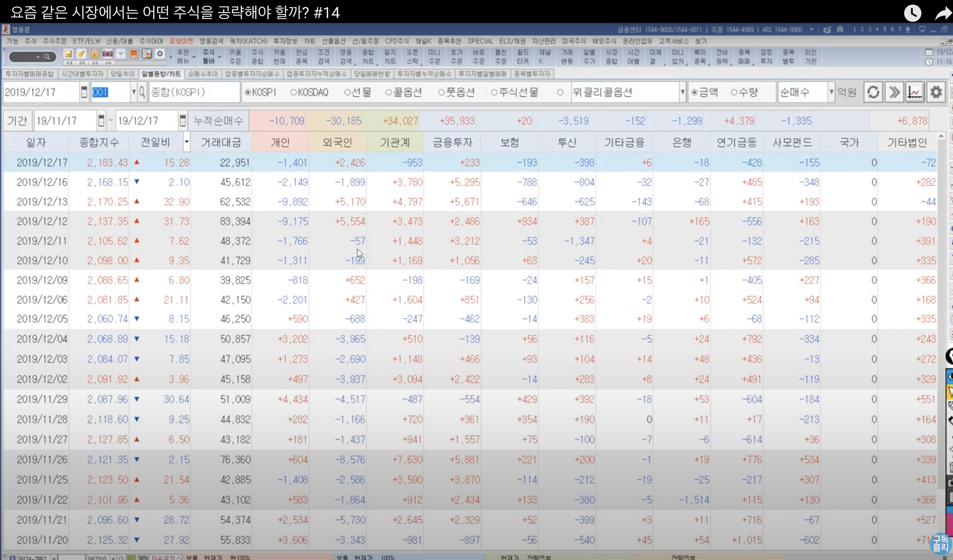Select the KOSDAQ radio button
Image resolution: width=953 pixels, height=560 pixels.
click(x=293, y=92)
